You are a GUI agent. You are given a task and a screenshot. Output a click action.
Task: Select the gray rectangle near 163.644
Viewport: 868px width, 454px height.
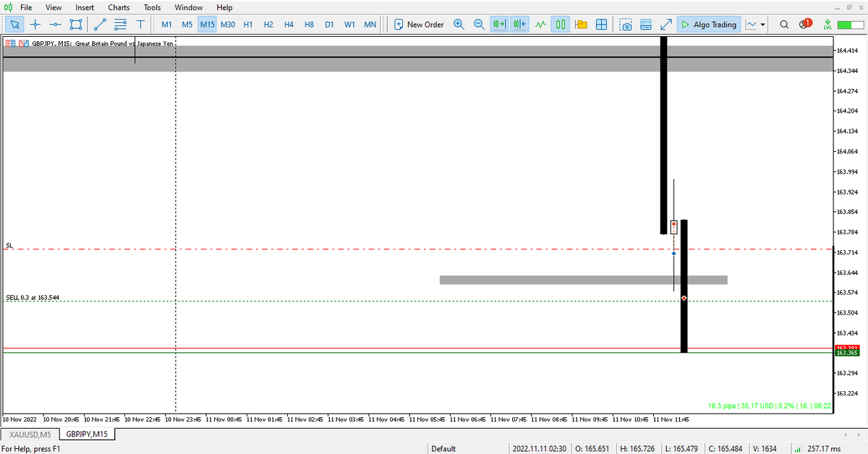pyautogui.click(x=583, y=280)
